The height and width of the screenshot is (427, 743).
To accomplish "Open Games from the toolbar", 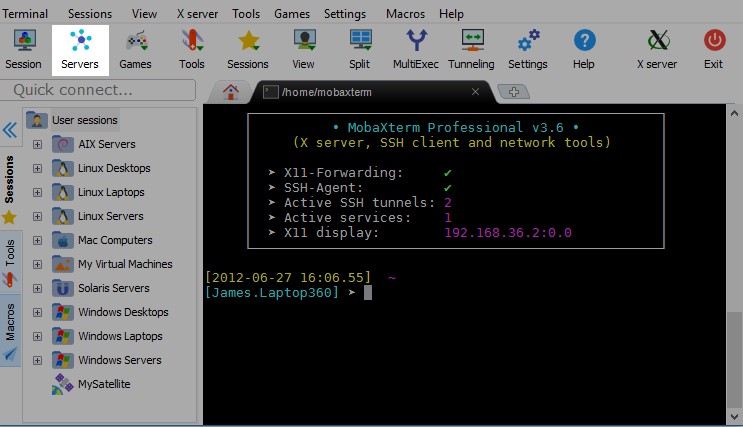I will coord(136,50).
